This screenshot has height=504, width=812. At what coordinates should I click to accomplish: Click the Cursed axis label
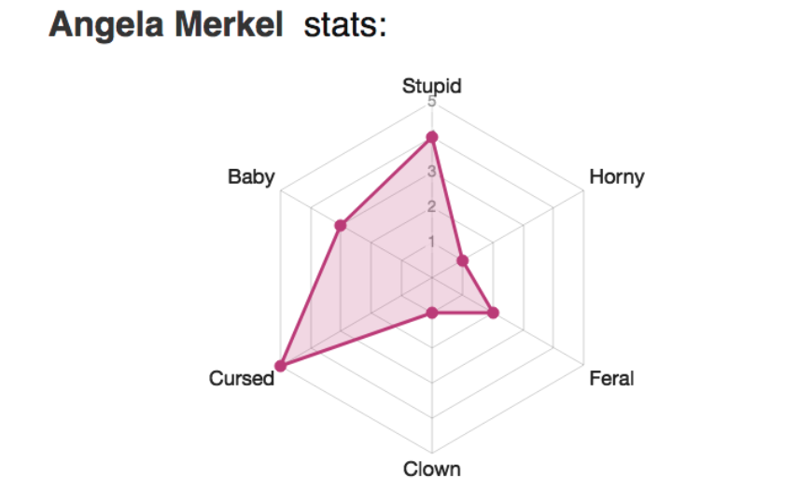point(242,379)
